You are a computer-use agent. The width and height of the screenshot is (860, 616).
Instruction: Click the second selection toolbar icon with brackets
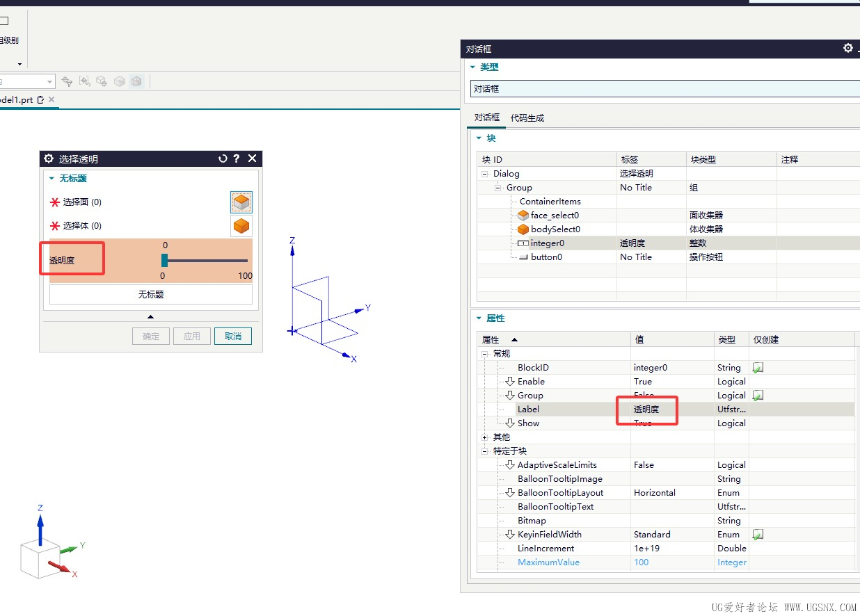click(85, 81)
